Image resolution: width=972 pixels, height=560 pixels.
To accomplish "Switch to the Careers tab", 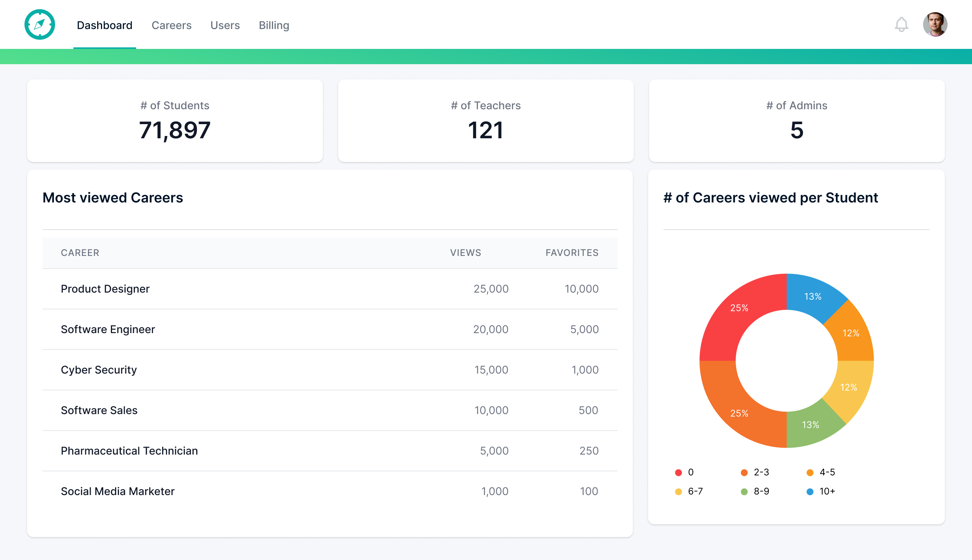I will click(172, 25).
